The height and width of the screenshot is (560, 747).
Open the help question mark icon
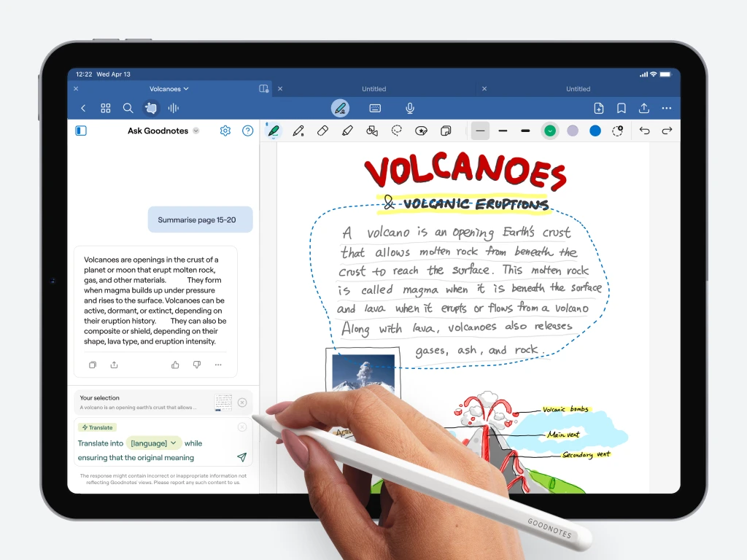[x=248, y=131]
